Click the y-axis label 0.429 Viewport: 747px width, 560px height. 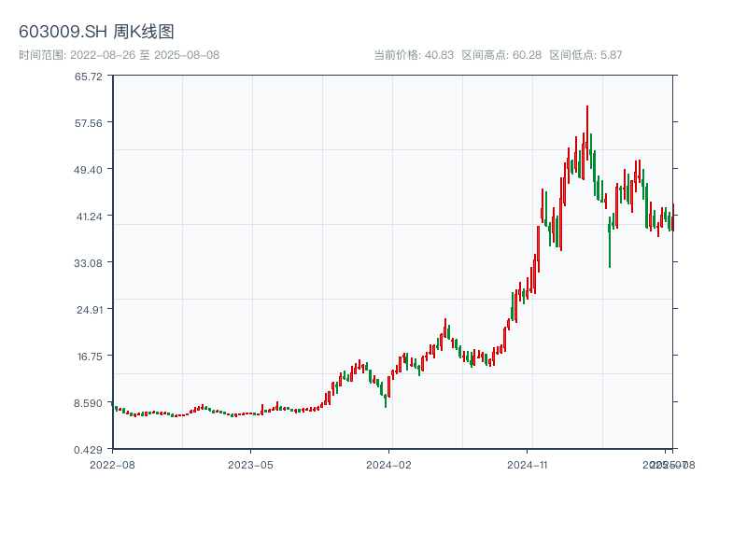(88, 450)
